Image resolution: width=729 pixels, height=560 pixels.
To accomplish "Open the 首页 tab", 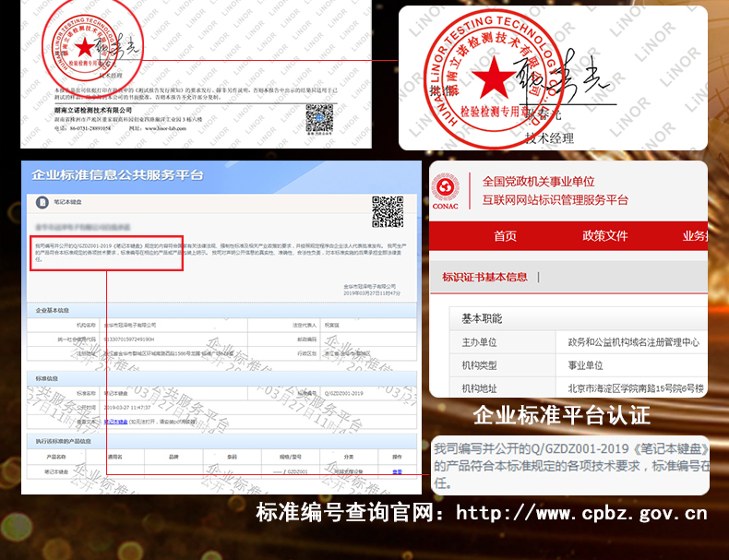I will pyautogui.click(x=505, y=236).
